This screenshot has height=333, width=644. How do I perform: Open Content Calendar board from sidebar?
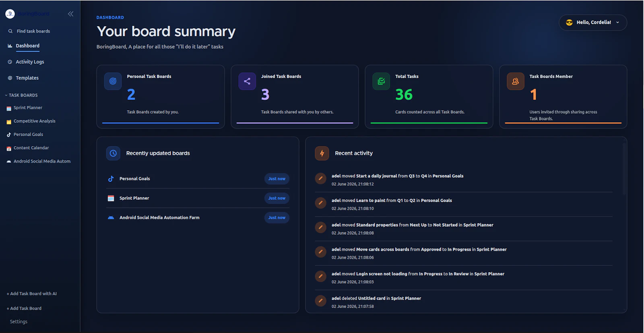pos(31,148)
